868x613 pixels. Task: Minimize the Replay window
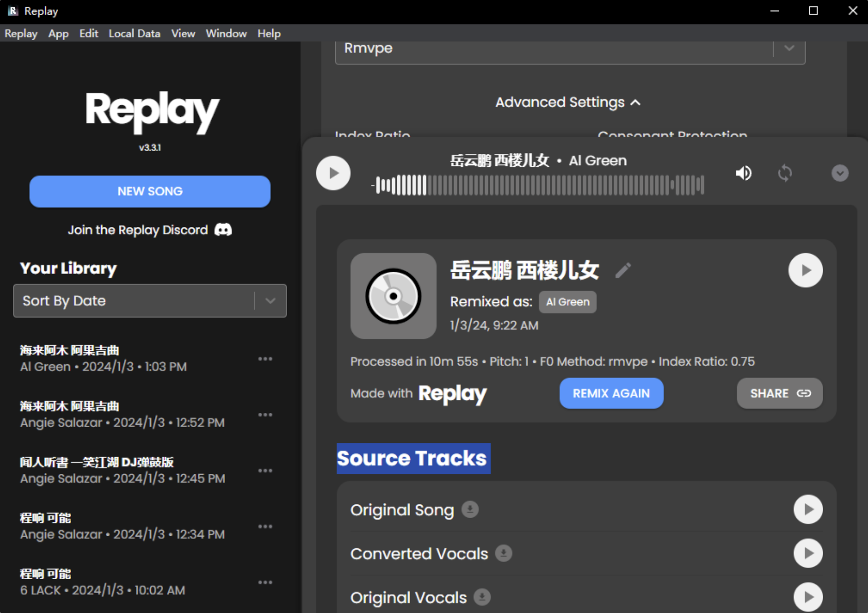775,11
